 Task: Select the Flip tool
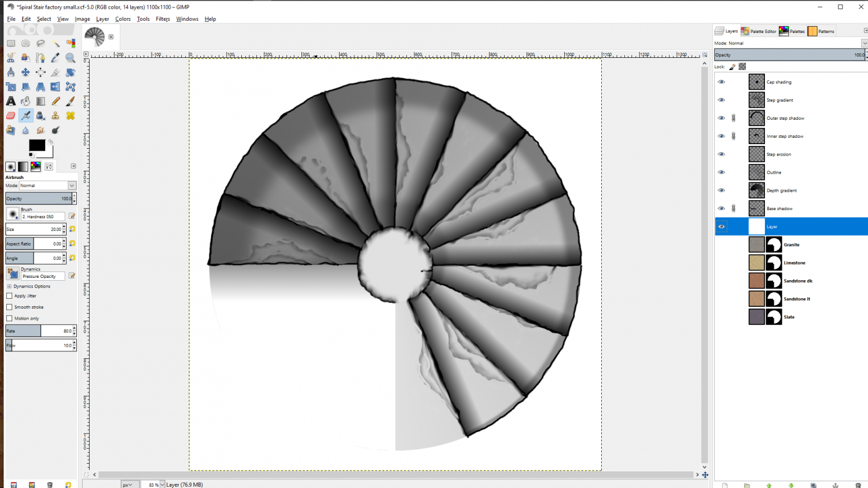(56, 87)
